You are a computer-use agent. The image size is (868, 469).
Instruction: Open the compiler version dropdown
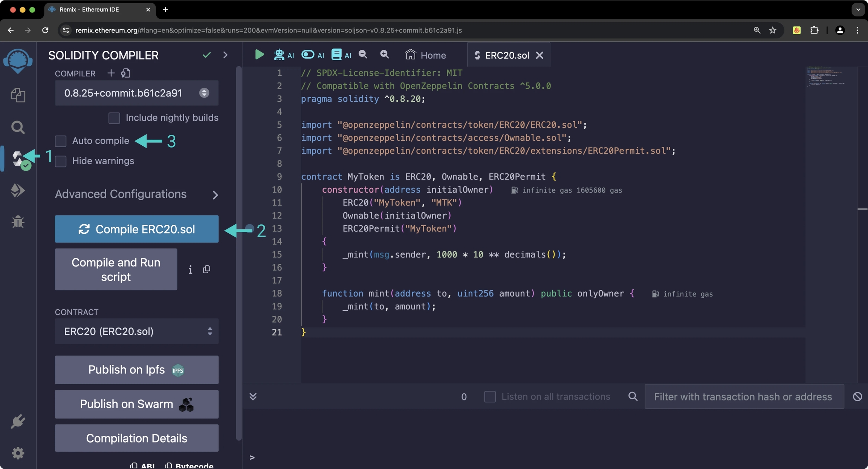click(136, 93)
